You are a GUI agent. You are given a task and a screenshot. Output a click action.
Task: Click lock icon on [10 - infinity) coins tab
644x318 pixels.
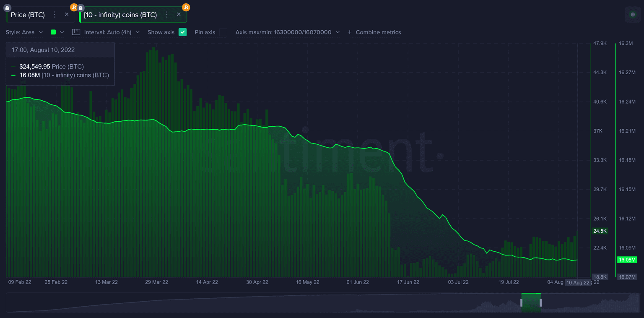click(80, 8)
